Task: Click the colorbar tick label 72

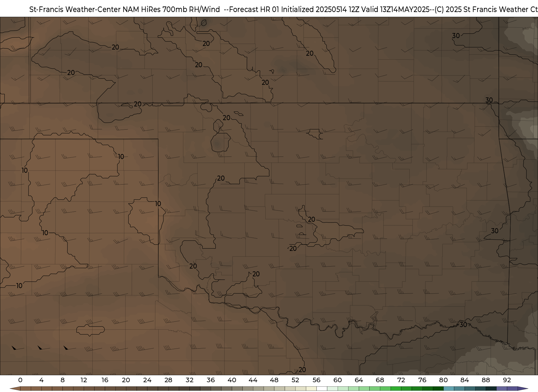Action: tap(401, 380)
